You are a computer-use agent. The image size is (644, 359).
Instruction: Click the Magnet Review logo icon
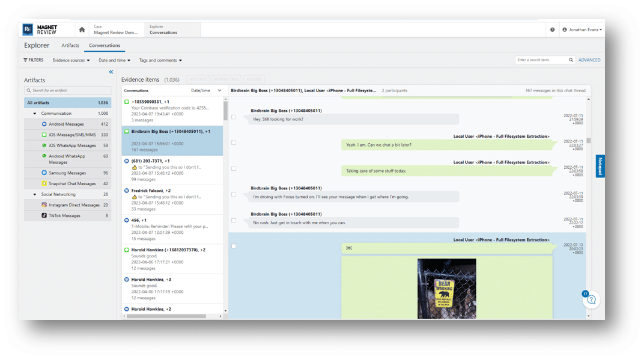26,28
